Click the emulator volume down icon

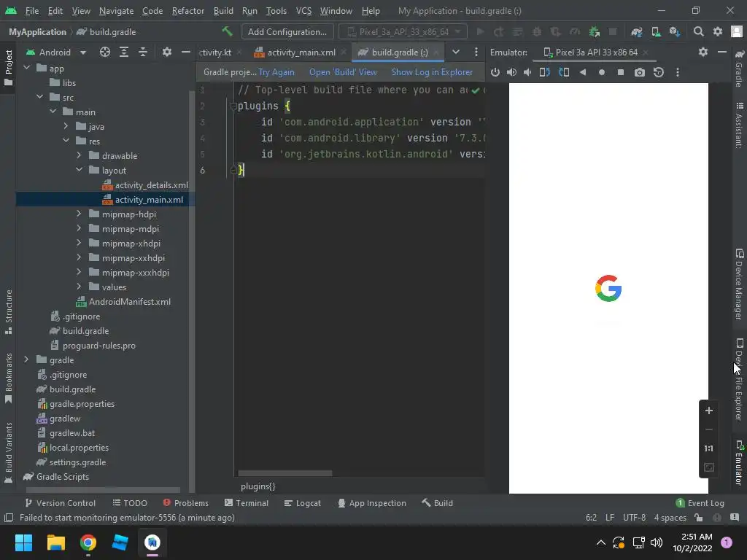click(x=527, y=72)
